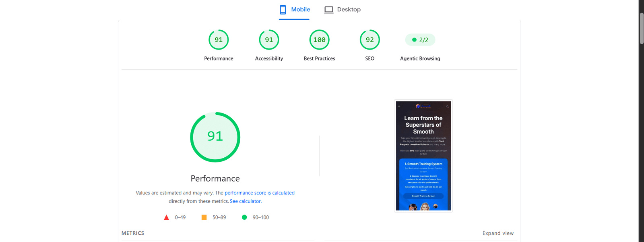Viewport: 644px width, 242px height.
Task: Click the Best Practices category label
Action: (x=320, y=58)
